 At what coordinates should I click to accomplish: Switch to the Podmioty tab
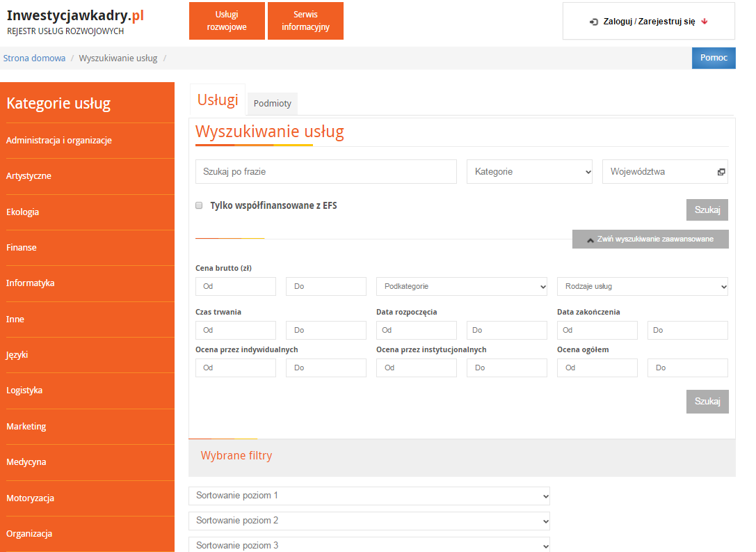273,103
